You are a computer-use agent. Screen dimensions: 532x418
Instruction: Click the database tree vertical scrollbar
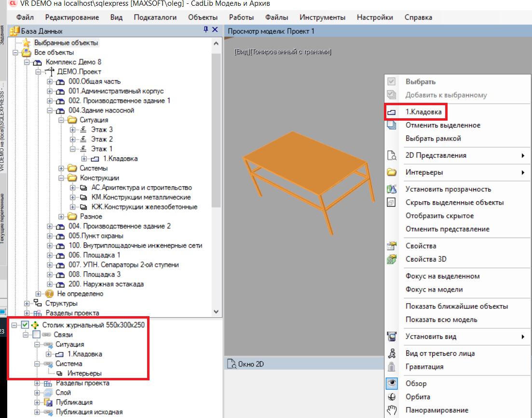216,145
